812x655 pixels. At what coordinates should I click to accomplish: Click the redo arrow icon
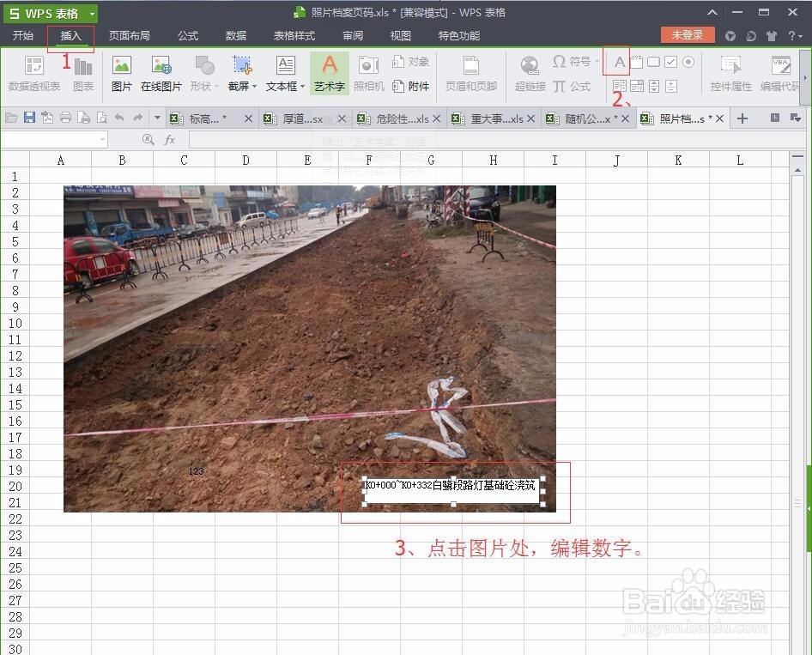click(137, 118)
